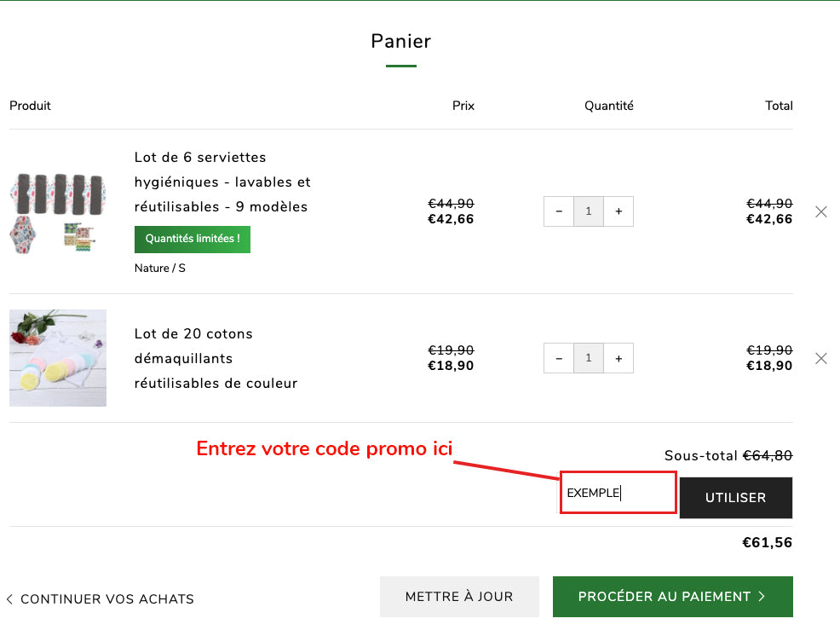Select the quantity value box showing 1
Viewport: 840px width, 630px height.
588,211
